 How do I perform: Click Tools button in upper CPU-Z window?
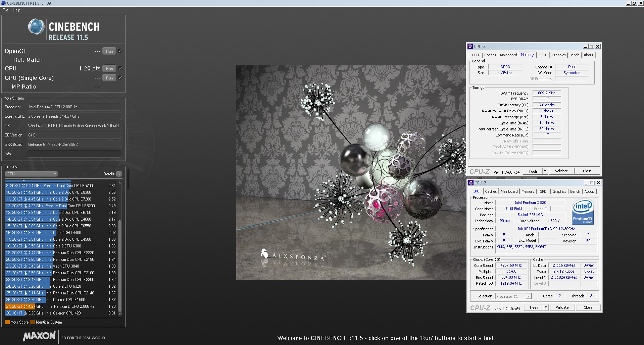(x=533, y=171)
